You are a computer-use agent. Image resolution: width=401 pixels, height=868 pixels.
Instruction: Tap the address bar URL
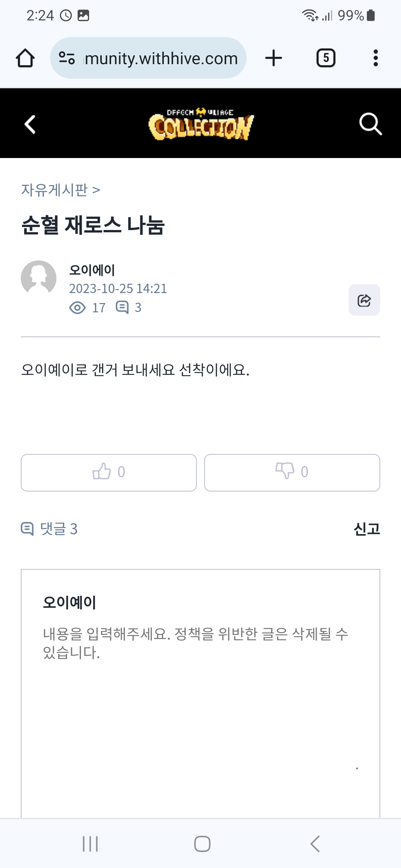[x=161, y=58]
